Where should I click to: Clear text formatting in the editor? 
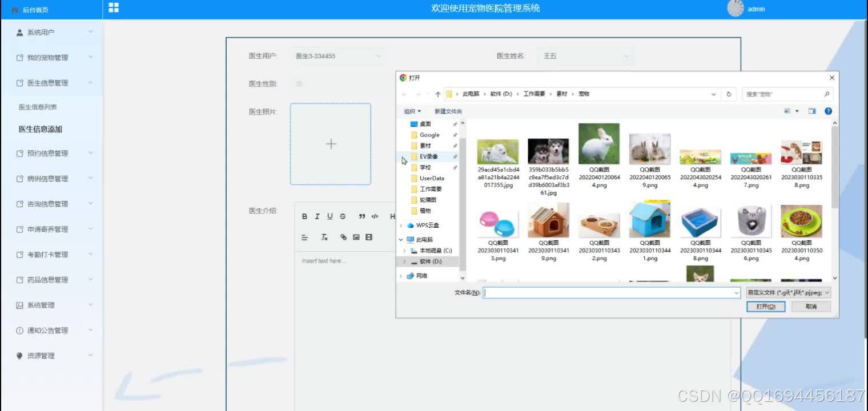[324, 237]
